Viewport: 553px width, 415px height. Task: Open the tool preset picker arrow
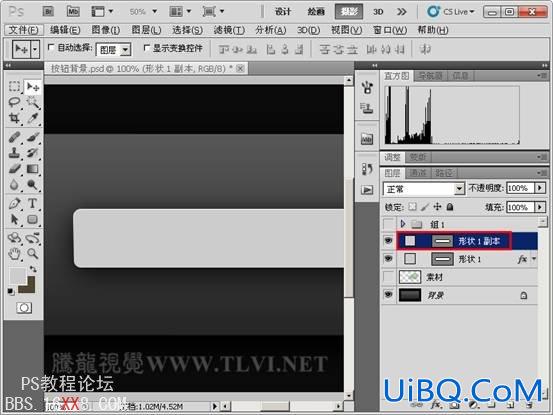[x=35, y=49]
